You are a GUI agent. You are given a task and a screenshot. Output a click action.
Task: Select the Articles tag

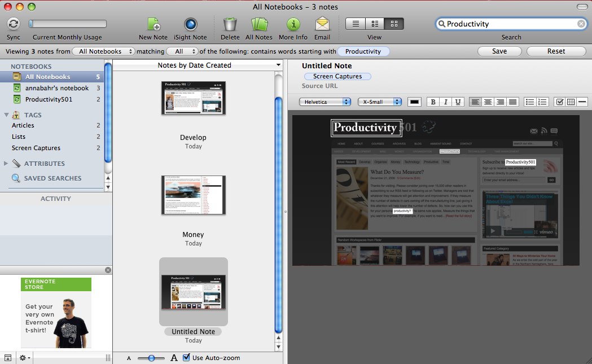pos(52,125)
